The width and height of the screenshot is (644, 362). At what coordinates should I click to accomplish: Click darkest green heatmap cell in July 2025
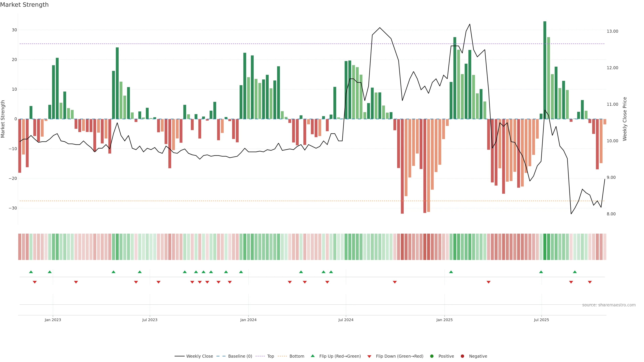[x=545, y=247]
